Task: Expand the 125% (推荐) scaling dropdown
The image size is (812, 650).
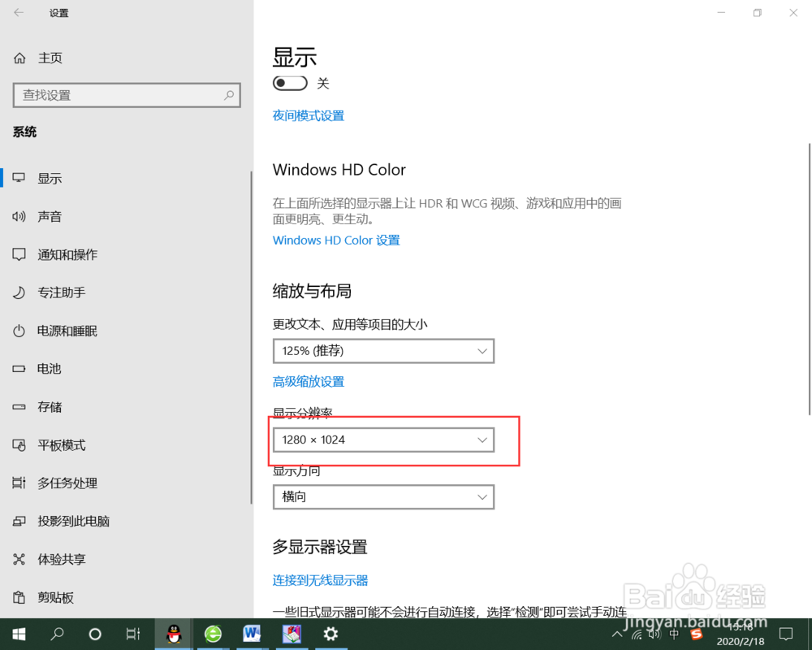Action: 383,351
